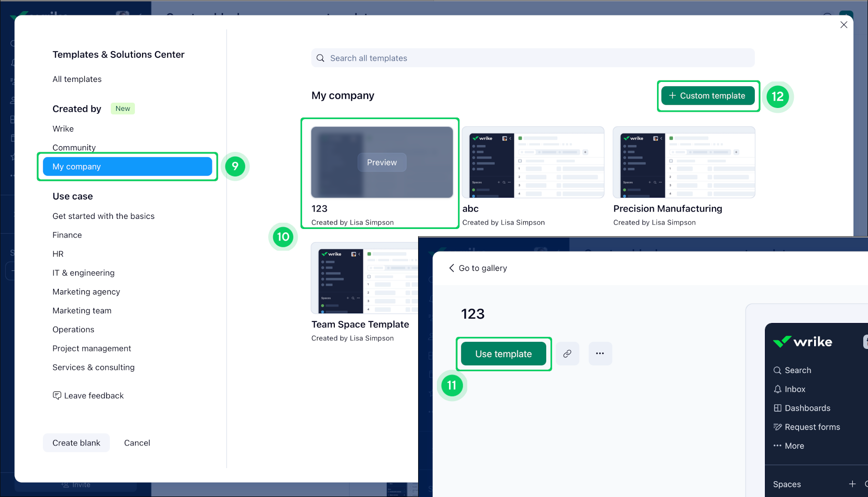Select the My company category
The height and width of the screenshot is (497, 868).
pos(127,166)
